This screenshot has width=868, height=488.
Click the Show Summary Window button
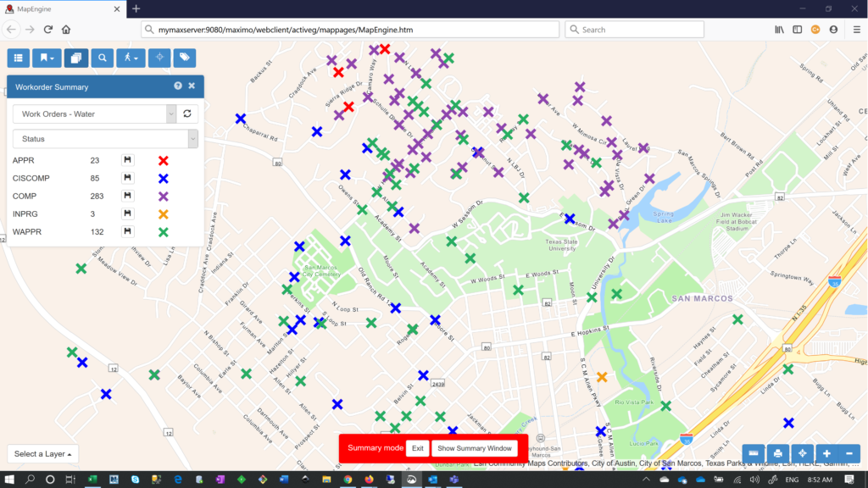474,448
